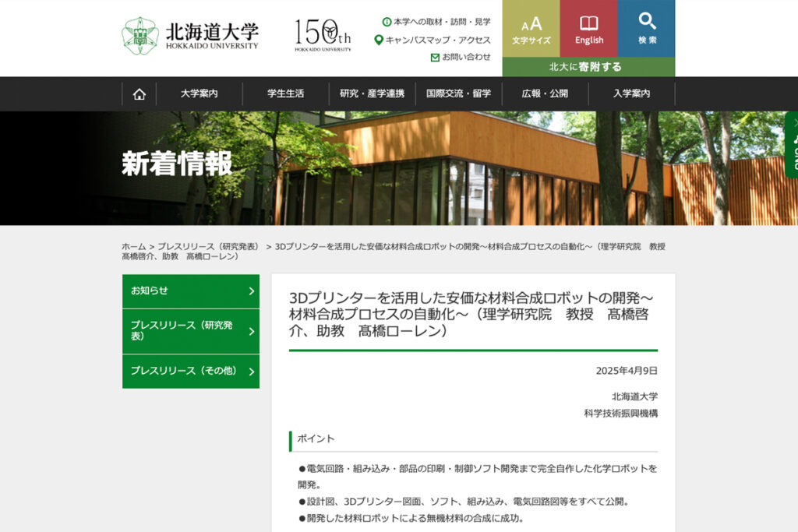Open キャンパスマップ・アクセス link
Viewport: 798px width, 532px height.
click(x=432, y=40)
